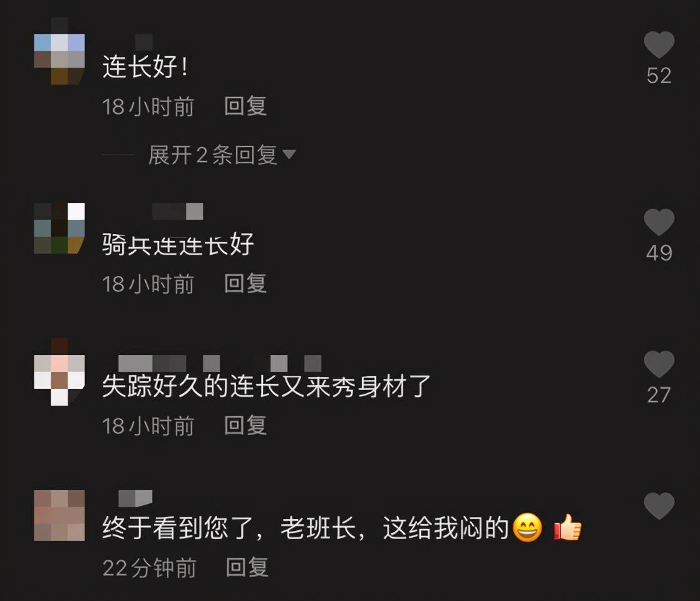This screenshot has height=601, width=700.
Task: Click the comment text '骑兵连连长好'
Action: (178, 245)
